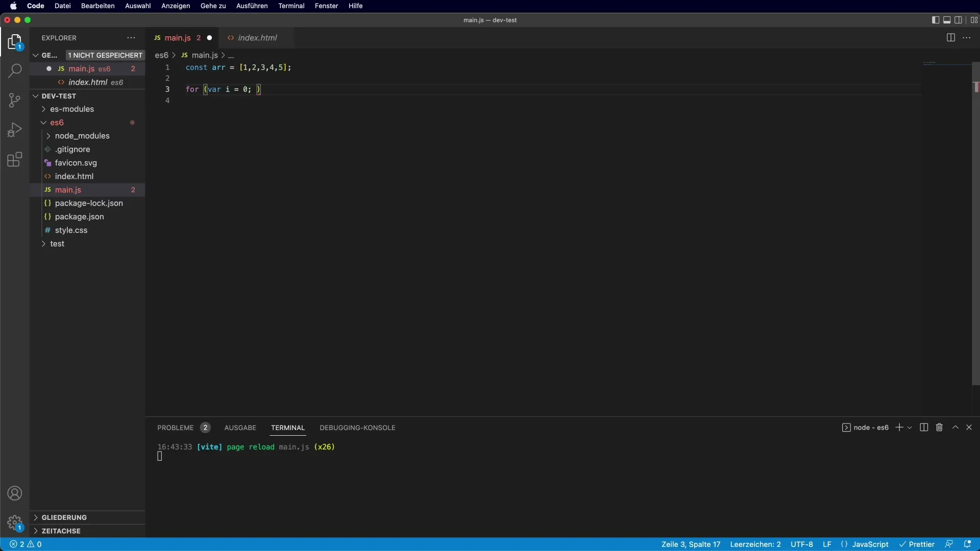Open the Ausführen menu
The image size is (980, 551).
point(252,6)
